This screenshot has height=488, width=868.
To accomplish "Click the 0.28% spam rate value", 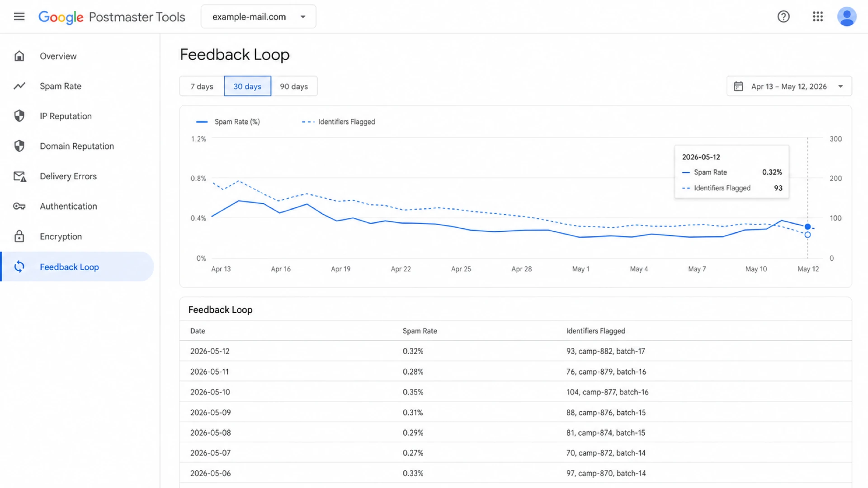I will [413, 371].
